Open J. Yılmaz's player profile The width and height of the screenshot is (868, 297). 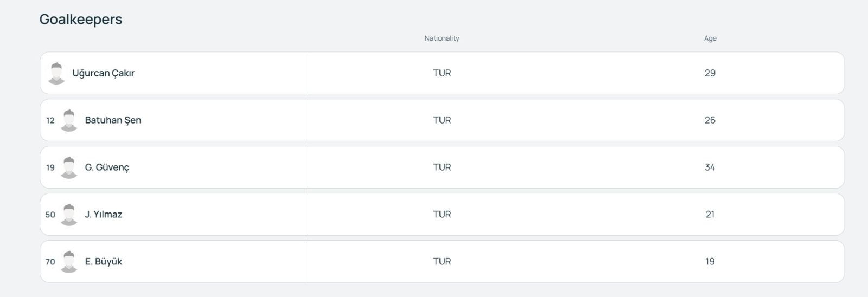point(104,215)
